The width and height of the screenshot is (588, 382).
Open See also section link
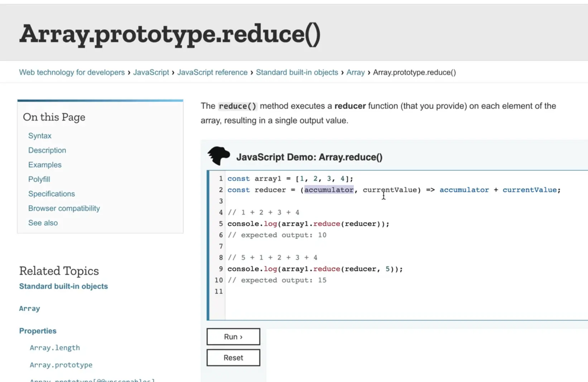point(43,223)
